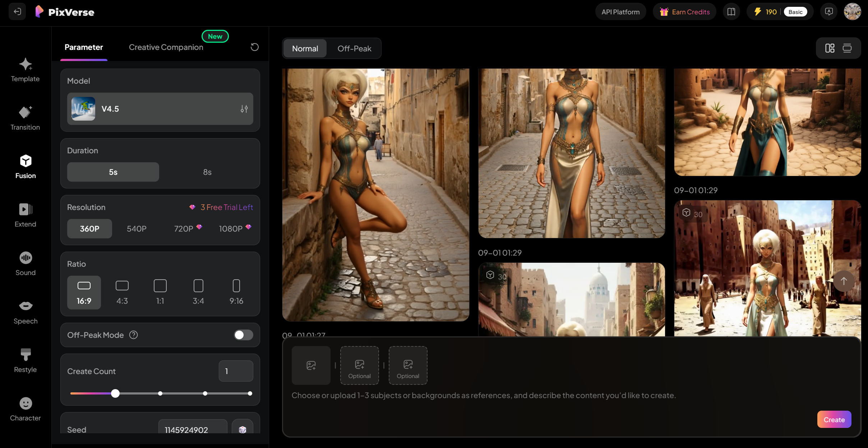The height and width of the screenshot is (448, 868).
Task: Toggle the Off-Peak Mode switch
Action: point(243,335)
